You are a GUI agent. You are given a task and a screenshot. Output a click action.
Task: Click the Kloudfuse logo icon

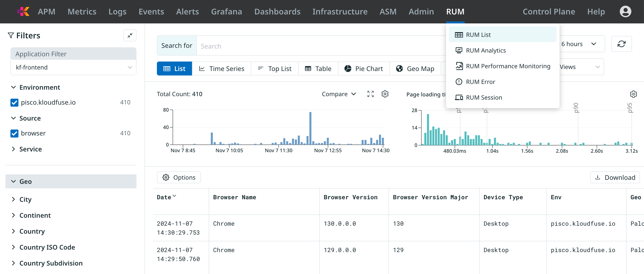coord(23,11)
